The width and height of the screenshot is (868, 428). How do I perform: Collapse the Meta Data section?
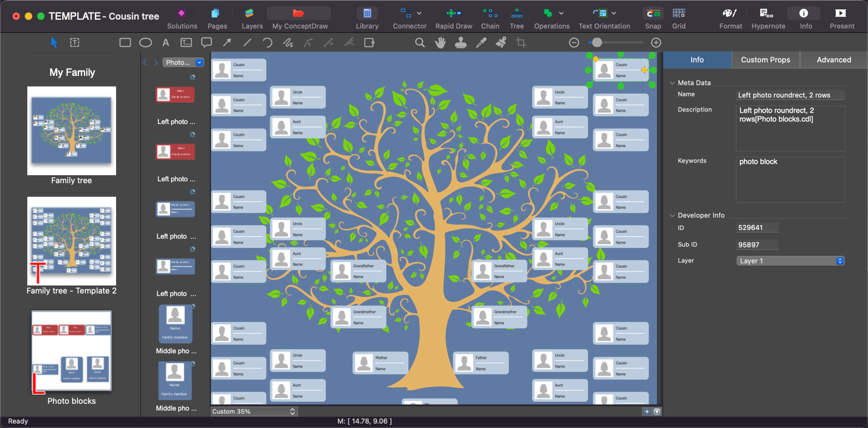pyautogui.click(x=672, y=83)
